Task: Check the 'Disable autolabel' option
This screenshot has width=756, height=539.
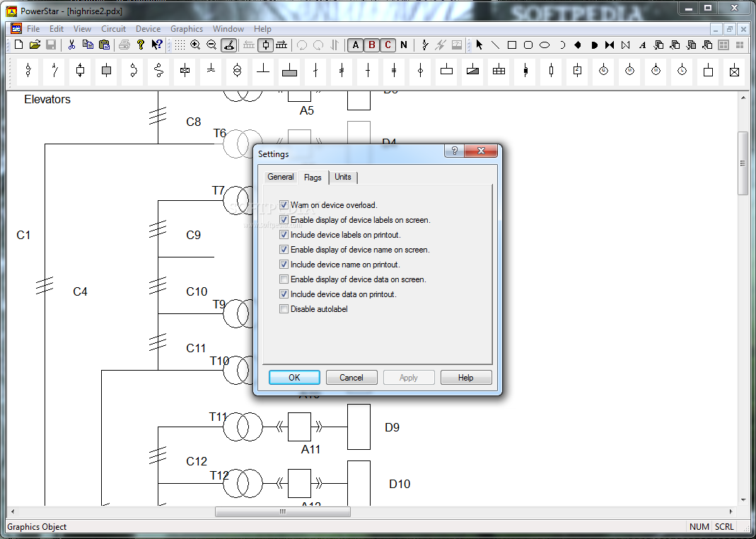Action: click(284, 309)
